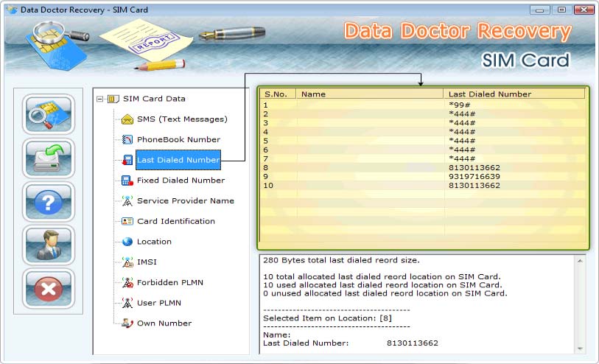The height and width of the screenshot is (364, 599).
Task: Click the User PLMN tower icon
Action: point(127,303)
